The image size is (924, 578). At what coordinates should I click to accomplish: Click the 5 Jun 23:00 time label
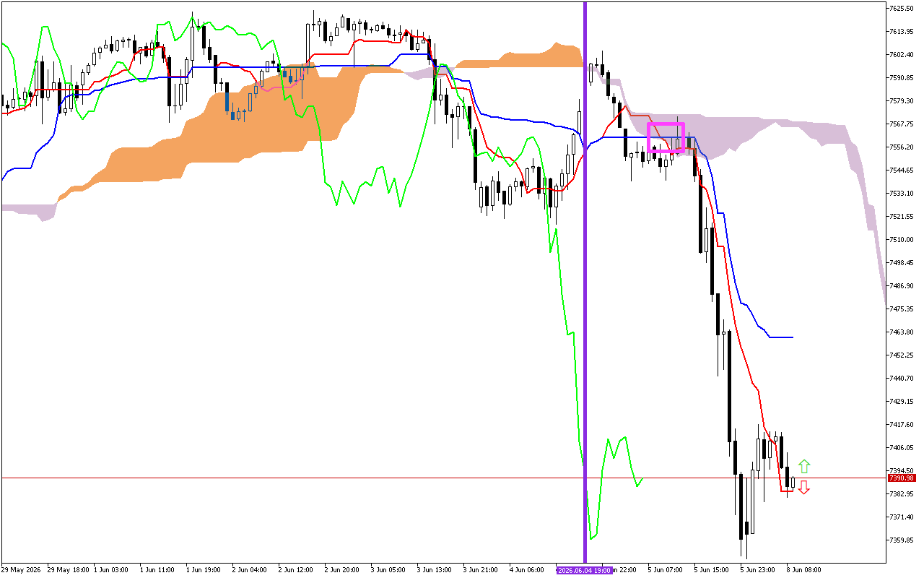759,570
